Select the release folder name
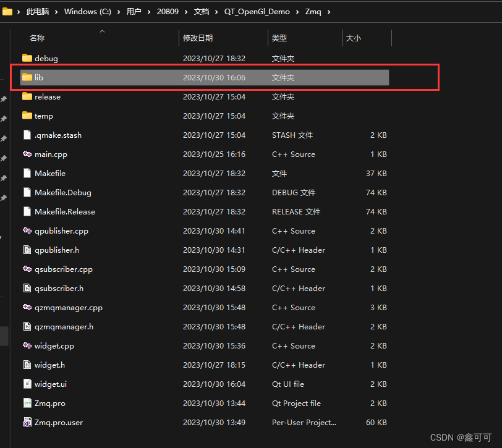Image resolution: width=502 pixels, height=448 pixels. coord(48,96)
